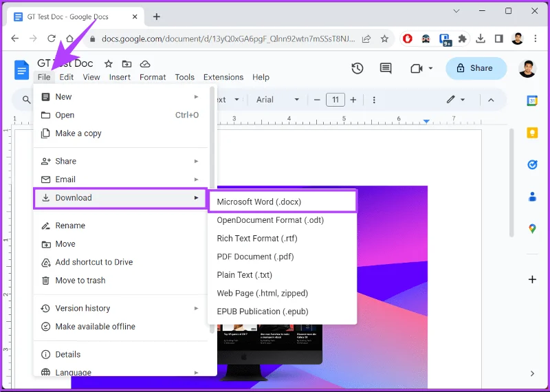This screenshot has width=550, height=392.
Task: Open the comments history icon
Action: (386, 68)
